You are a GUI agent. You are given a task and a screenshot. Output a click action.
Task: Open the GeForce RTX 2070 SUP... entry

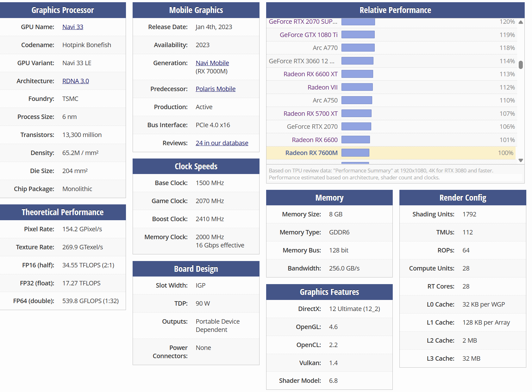tap(303, 22)
